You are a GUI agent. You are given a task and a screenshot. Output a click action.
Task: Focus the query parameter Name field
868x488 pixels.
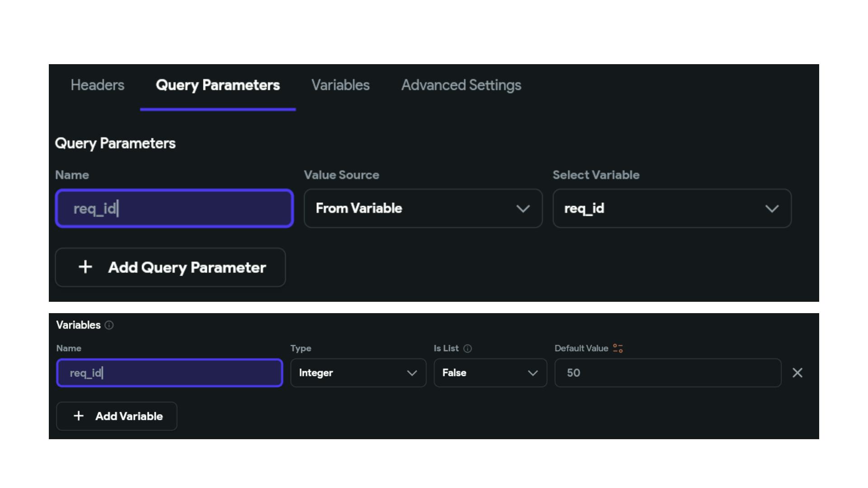point(175,208)
